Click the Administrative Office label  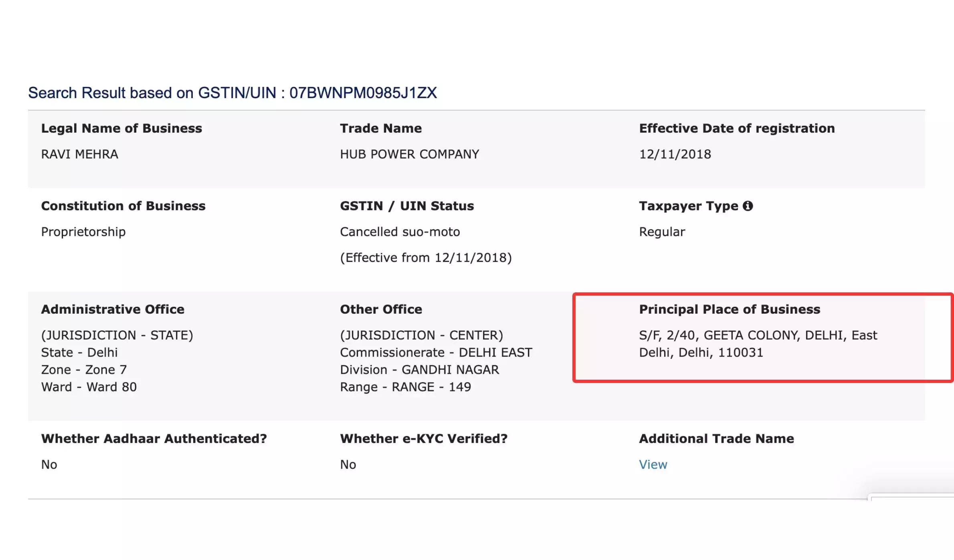click(113, 309)
